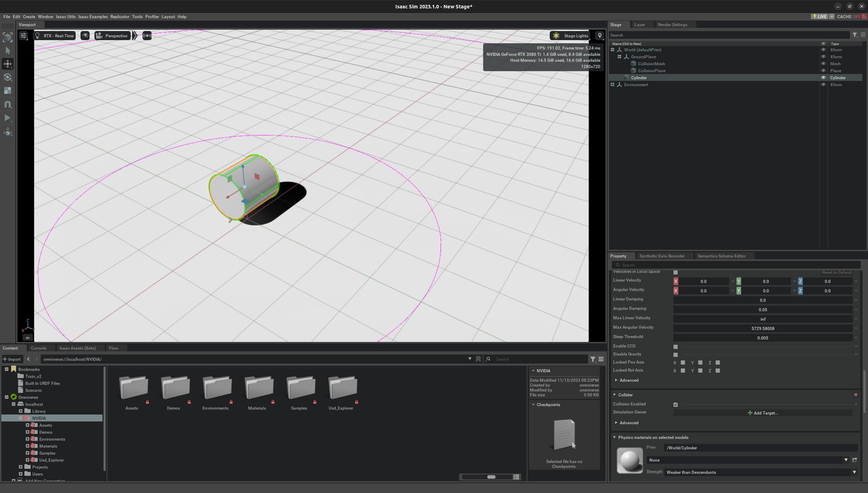868x493 pixels.
Task: Open the Perspective camera dropdown
Action: point(112,36)
